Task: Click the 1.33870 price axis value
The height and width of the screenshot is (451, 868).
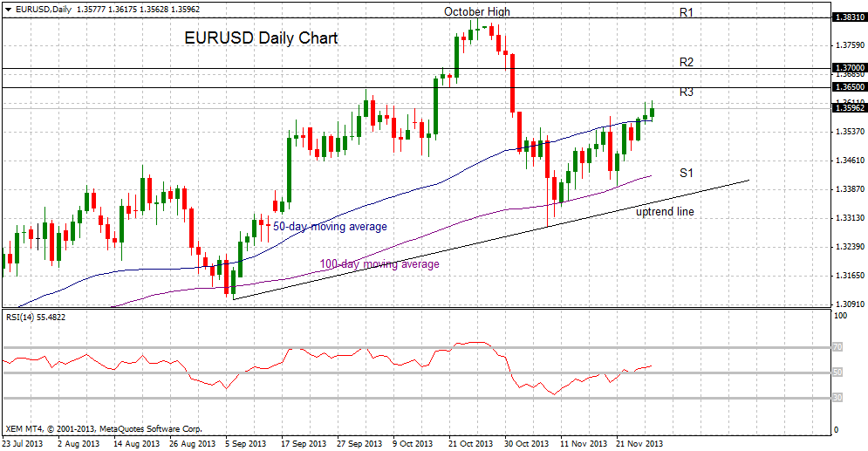Action: point(850,188)
